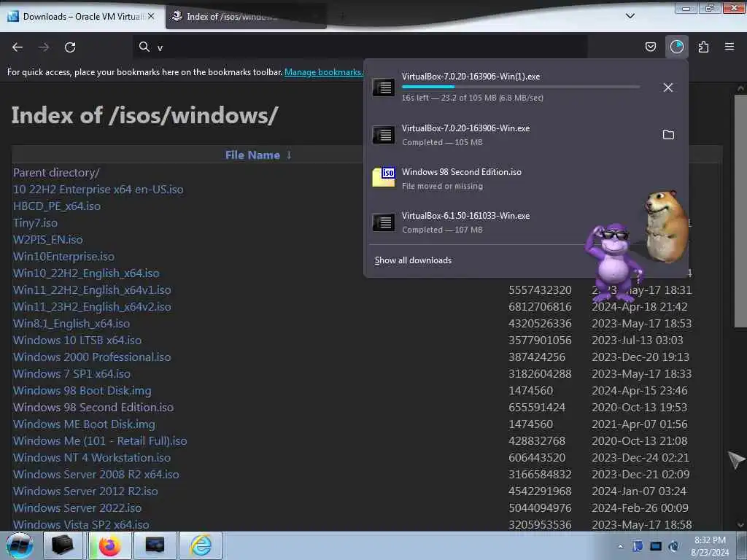Toggle the Downloads panel toolbar button
Image resolution: width=747 pixels, height=560 pixels.
pos(676,47)
